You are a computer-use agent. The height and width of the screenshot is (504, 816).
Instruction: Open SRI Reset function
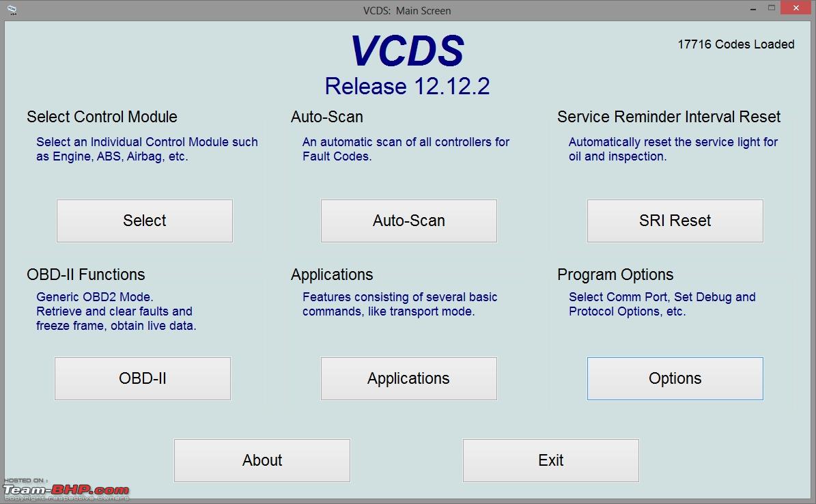click(x=675, y=221)
